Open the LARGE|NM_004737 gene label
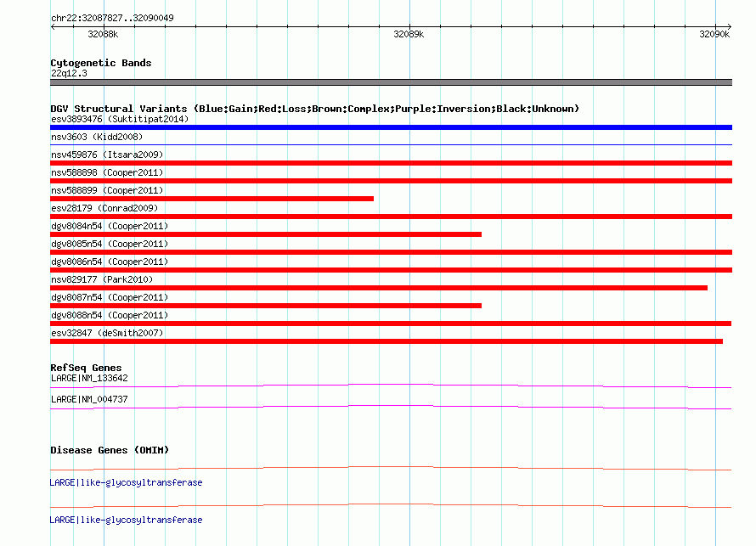 coord(89,399)
